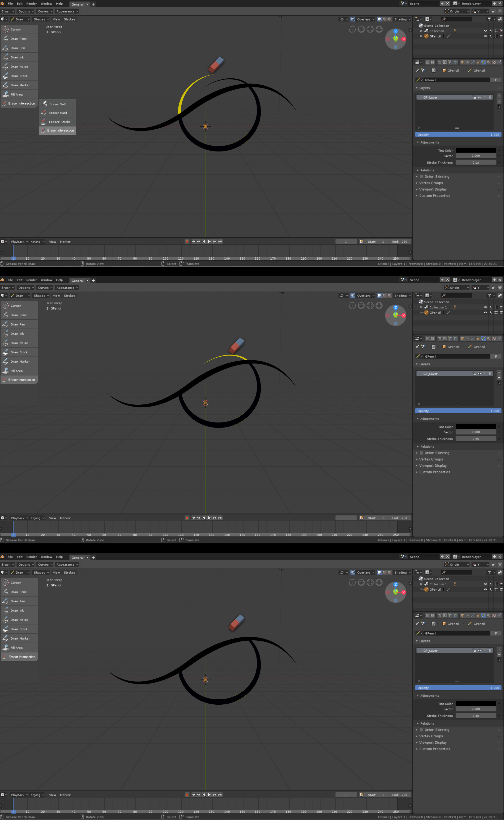Open Origin placement dropdown in bottom window
The height and width of the screenshot is (820, 504).
(457, 564)
